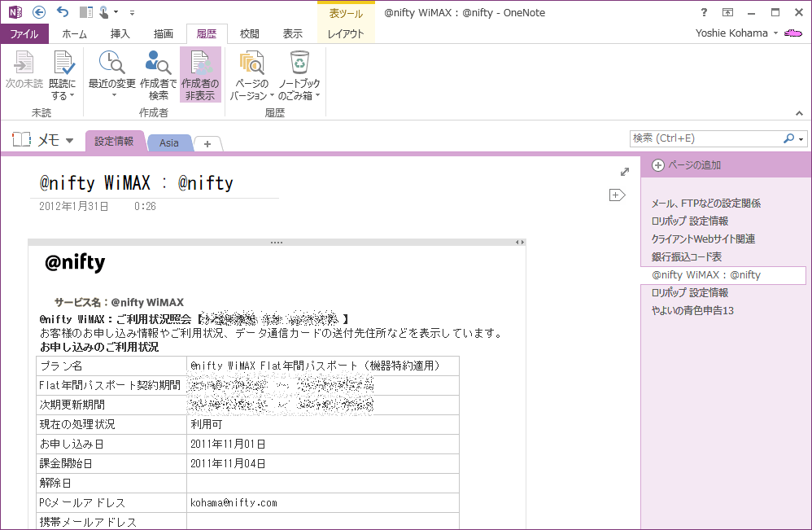
Task: Click the @nifty heading text
Action: (x=75, y=262)
